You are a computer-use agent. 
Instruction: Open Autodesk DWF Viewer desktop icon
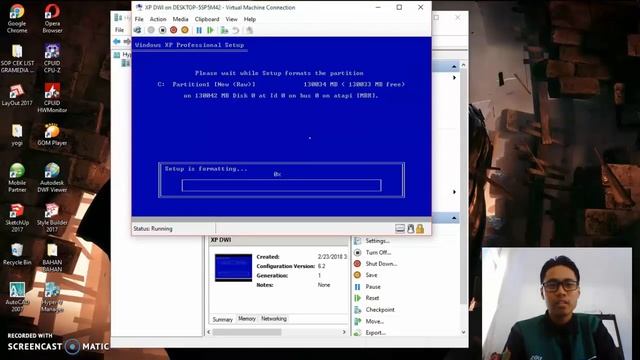click(52, 178)
